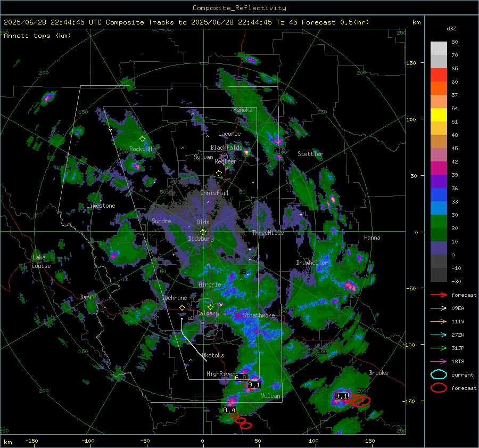This screenshot has height=448, width=479.
Task: Click the storm top label 9.1 near Brooks
Action: coord(341,396)
